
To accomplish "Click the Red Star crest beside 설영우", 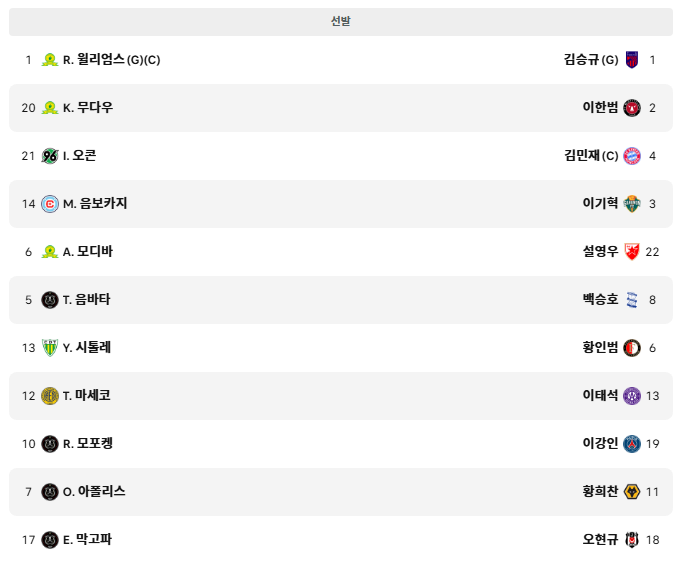I will tap(632, 251).
